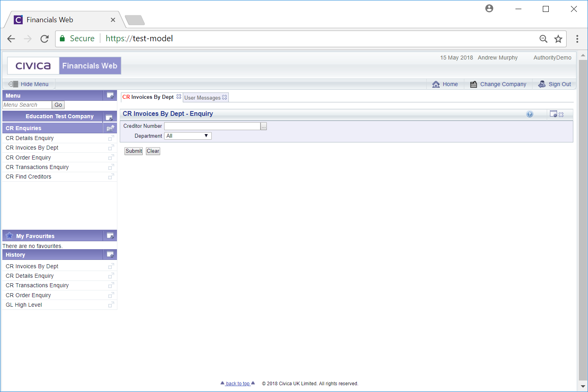Go back in browser
Screen dimensions: 588x392
(11, 39)
